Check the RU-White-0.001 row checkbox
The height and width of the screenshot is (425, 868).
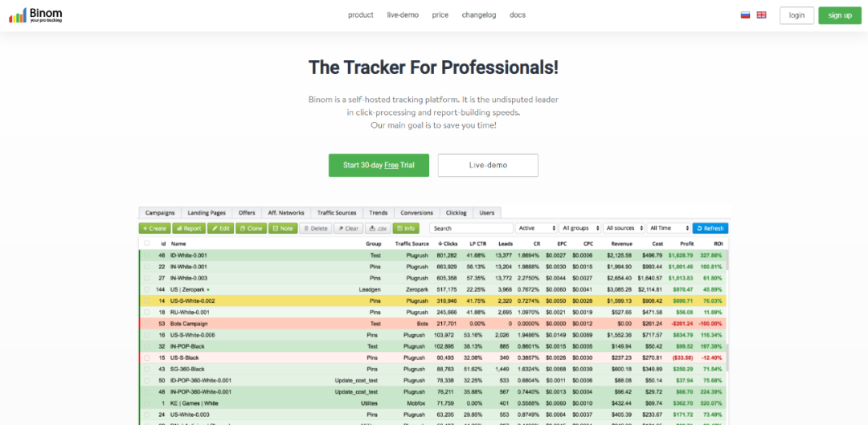[x=147, y=312]
